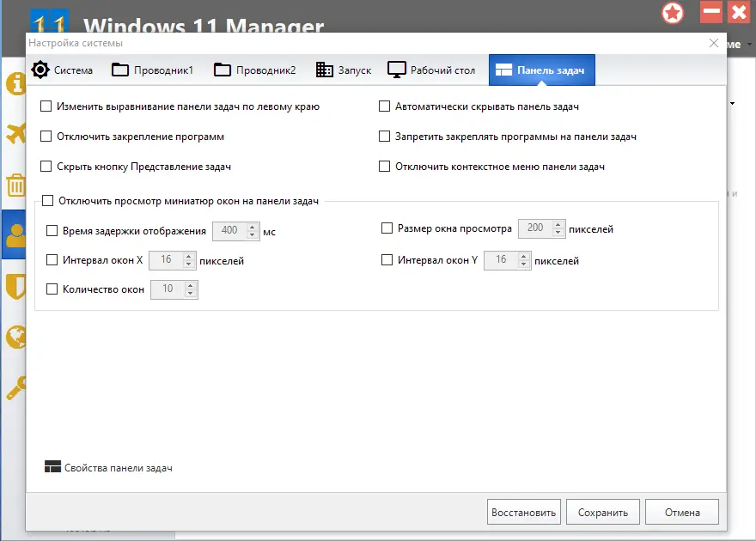
Task: Click the taskbar icon on Панель задач tab
Action: [x=503, y=70]
